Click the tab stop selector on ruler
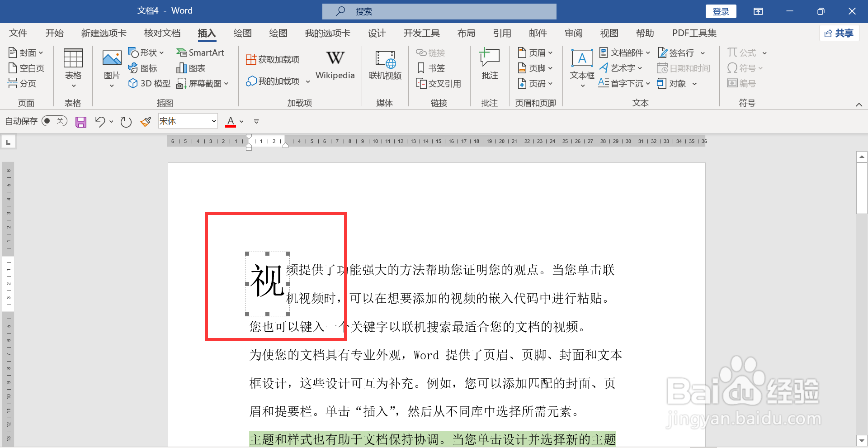 click(x=8, y=142)
